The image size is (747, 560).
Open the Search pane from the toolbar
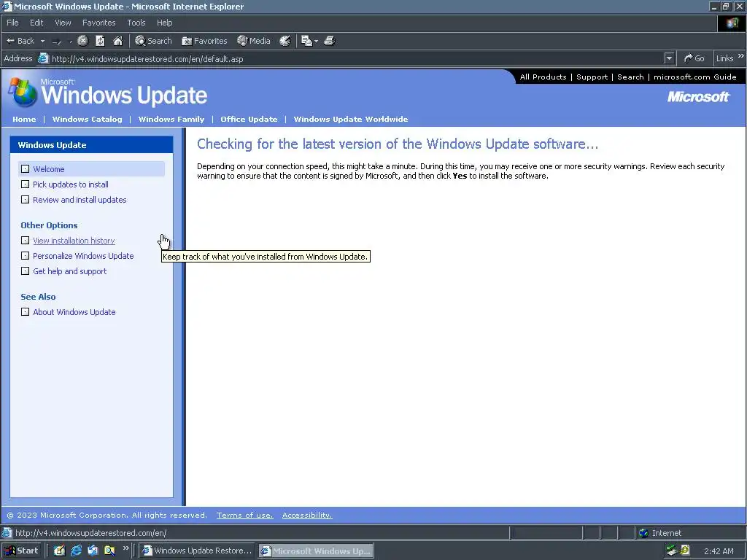[153, 41]
